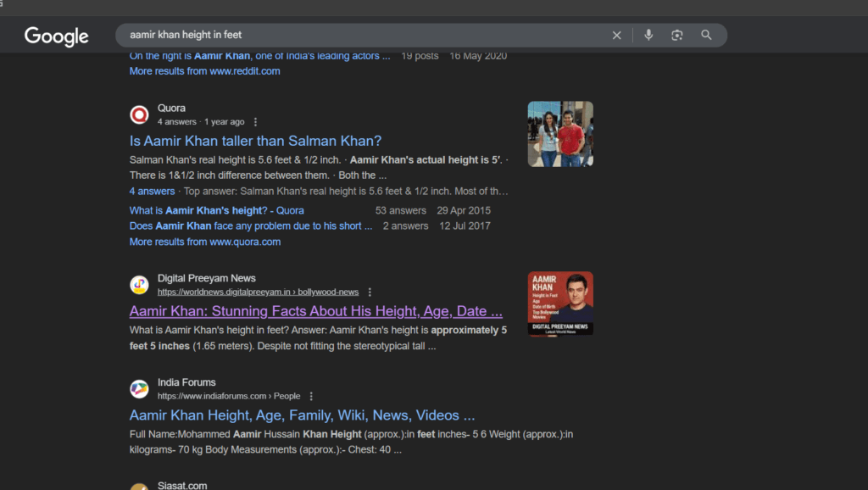Viewport: 868px width, 490px height.
Task: Click the '16 May 2020' date
Action: [478, 56]
